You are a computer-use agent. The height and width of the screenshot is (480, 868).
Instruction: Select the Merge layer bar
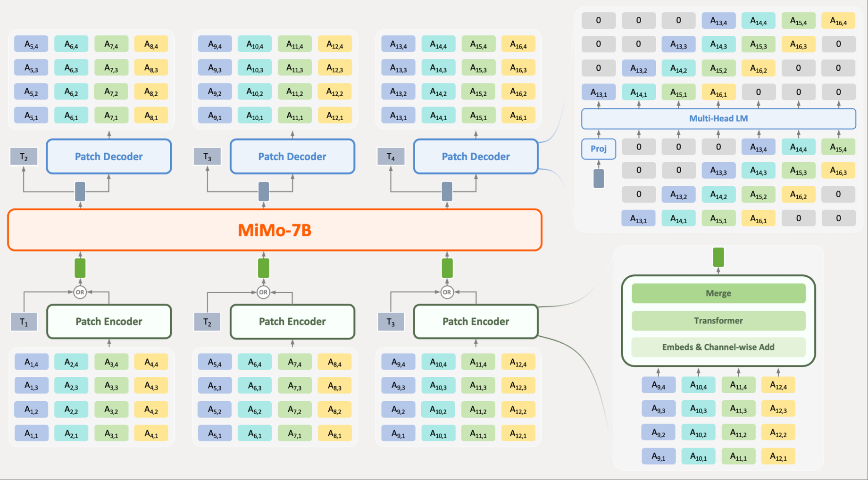[x=718, y=293]
